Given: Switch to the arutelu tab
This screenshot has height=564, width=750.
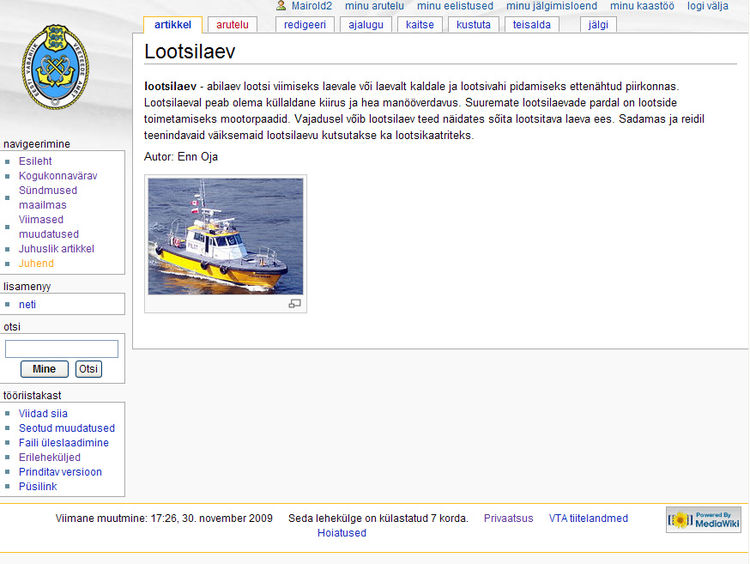Looking at the screenshot, I should 232,25.
